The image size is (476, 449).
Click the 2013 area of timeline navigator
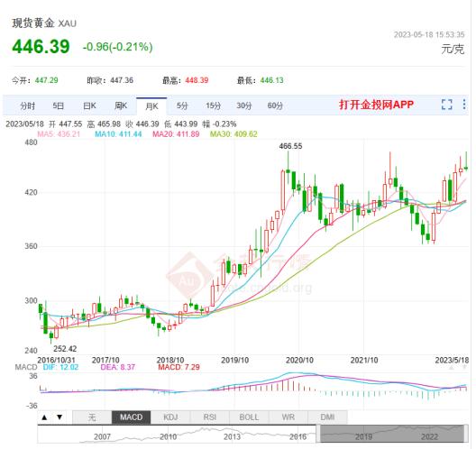233,437
